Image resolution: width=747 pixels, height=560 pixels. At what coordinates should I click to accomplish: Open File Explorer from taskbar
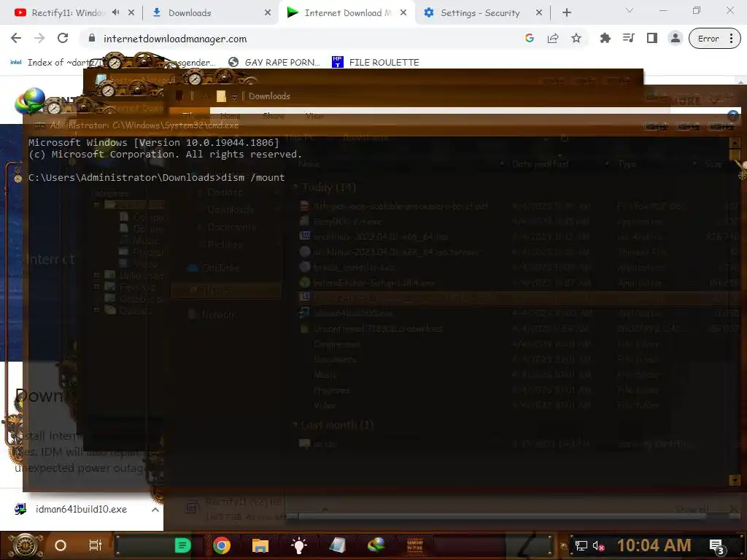260,545
